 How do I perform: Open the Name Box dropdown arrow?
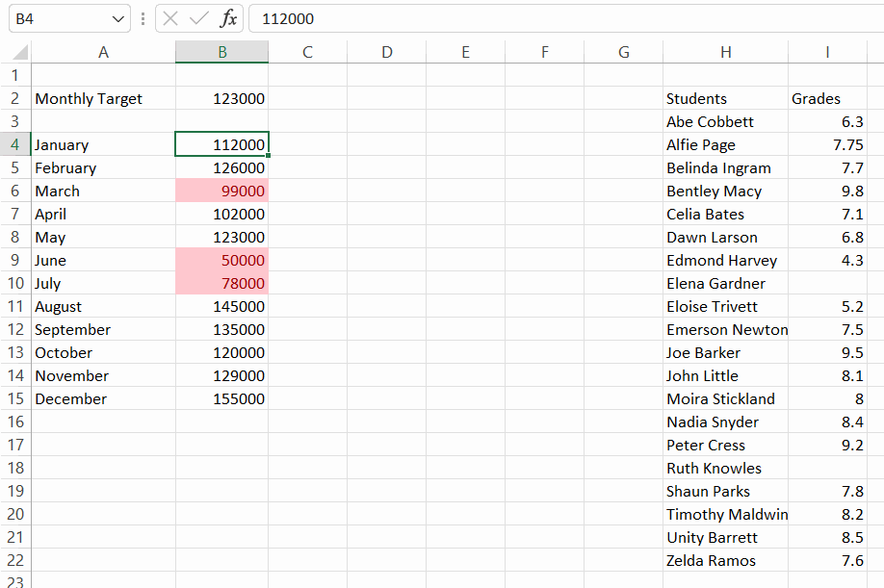[117, 19]
